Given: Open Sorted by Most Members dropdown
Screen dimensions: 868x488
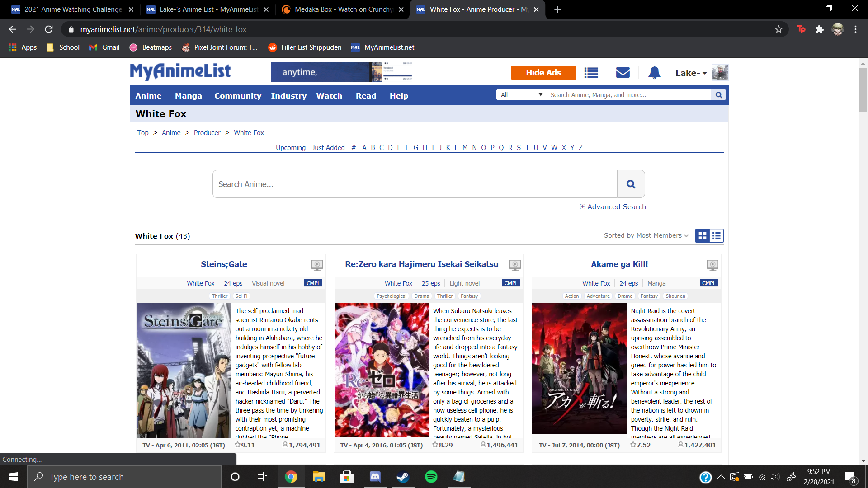Looking at the screenshot, I should click(646, 235).
